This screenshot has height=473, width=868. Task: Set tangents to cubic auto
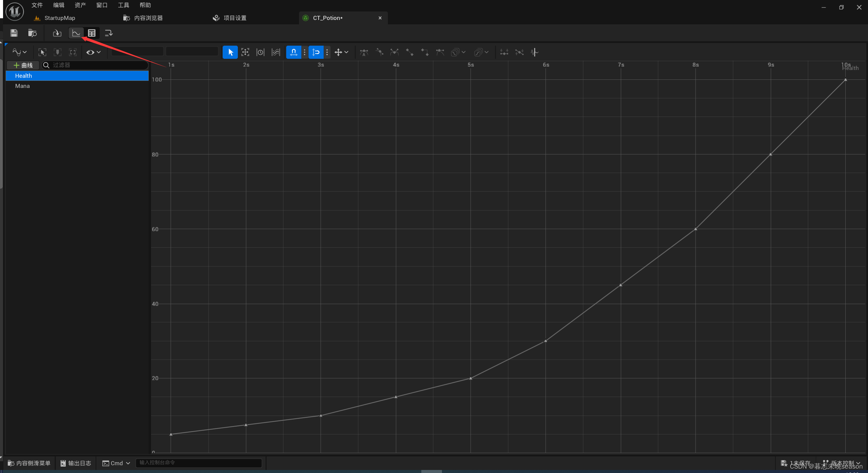364,52
